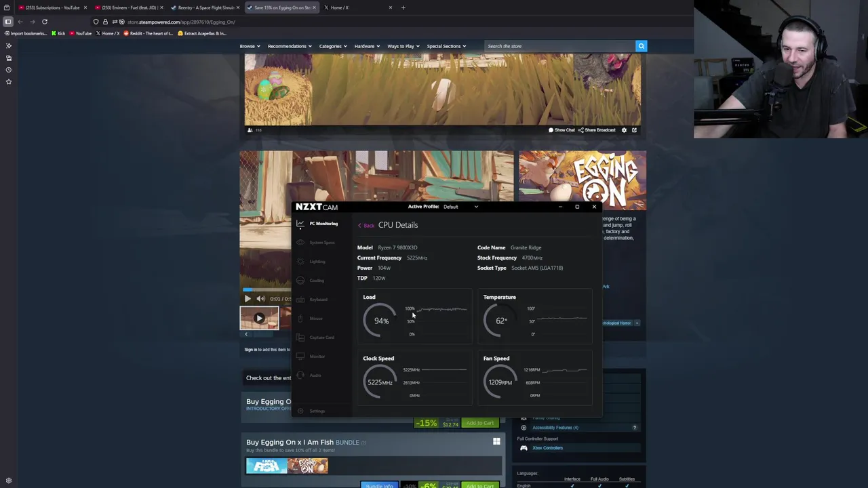Expand the Categories menu on Steam

point(333,46)
